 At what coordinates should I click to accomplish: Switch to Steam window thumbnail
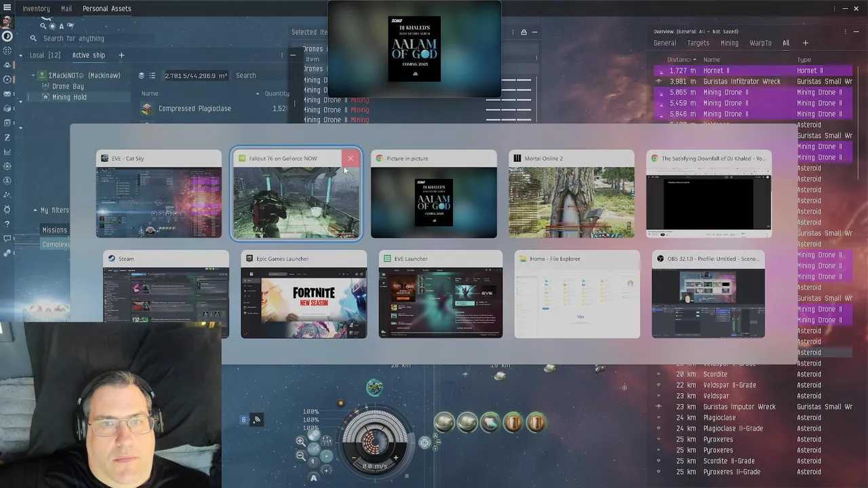[166, 294]
